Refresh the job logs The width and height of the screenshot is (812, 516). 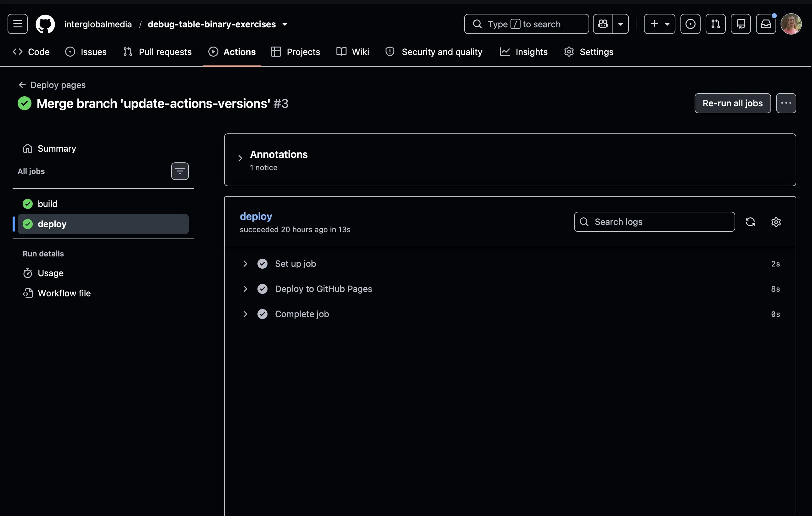pyautogui.click(x=750, y=222)
